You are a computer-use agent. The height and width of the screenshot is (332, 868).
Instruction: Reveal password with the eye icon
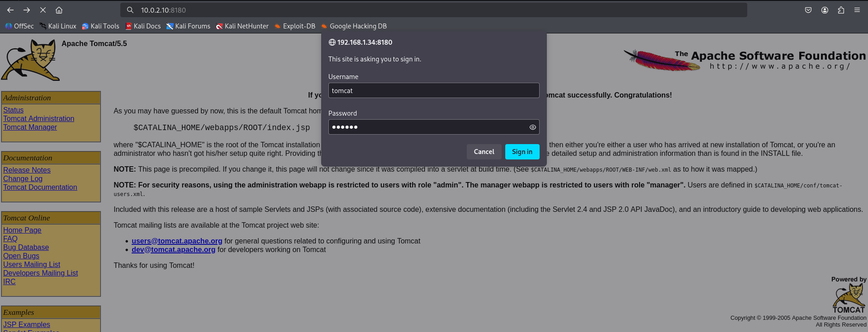click(x=533, y=127)
